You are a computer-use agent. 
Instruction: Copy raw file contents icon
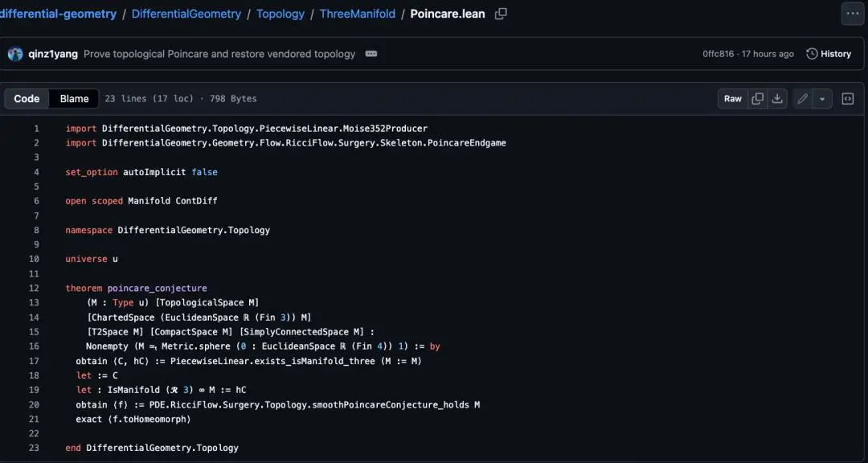(757, 99)
